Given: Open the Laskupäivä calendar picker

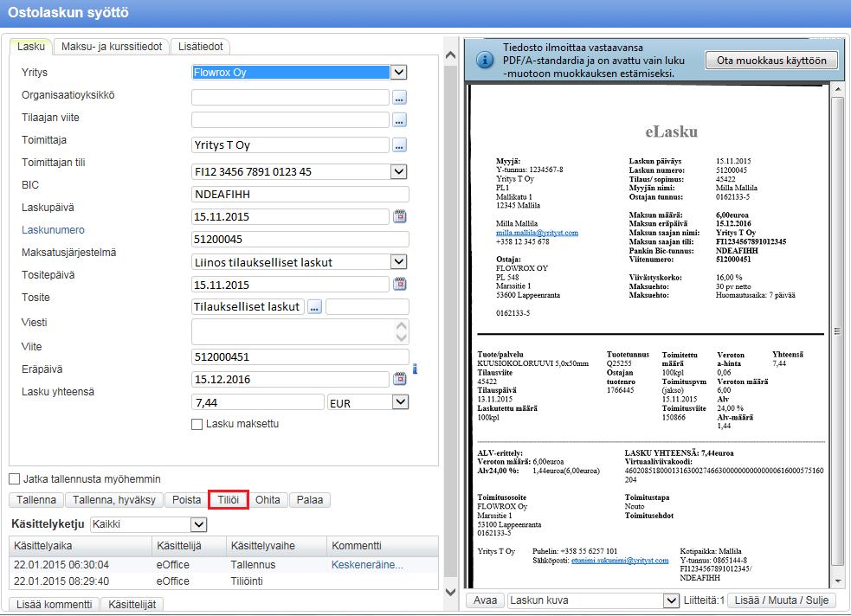Looking at the screenshot, I should 400,216.
